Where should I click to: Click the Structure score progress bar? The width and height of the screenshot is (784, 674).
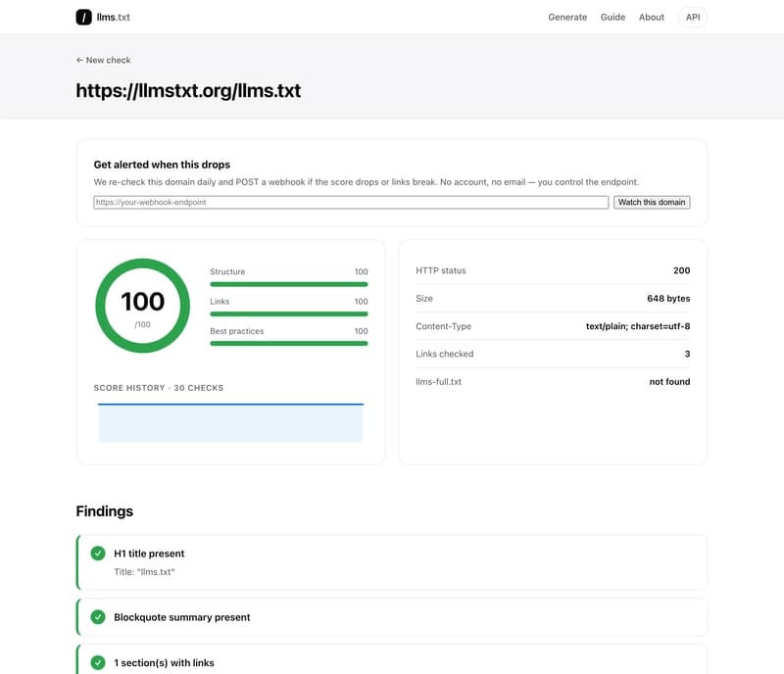pos(289,284)
